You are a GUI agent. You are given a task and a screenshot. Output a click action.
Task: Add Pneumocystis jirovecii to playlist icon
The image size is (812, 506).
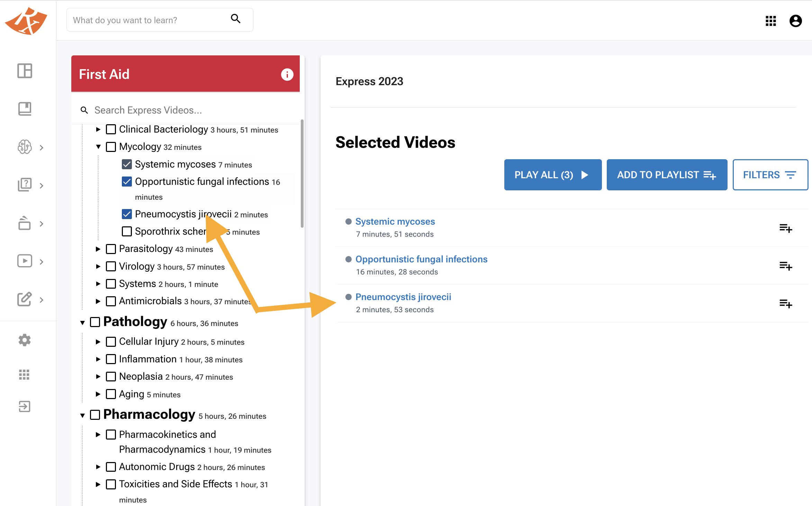point(786,304)
